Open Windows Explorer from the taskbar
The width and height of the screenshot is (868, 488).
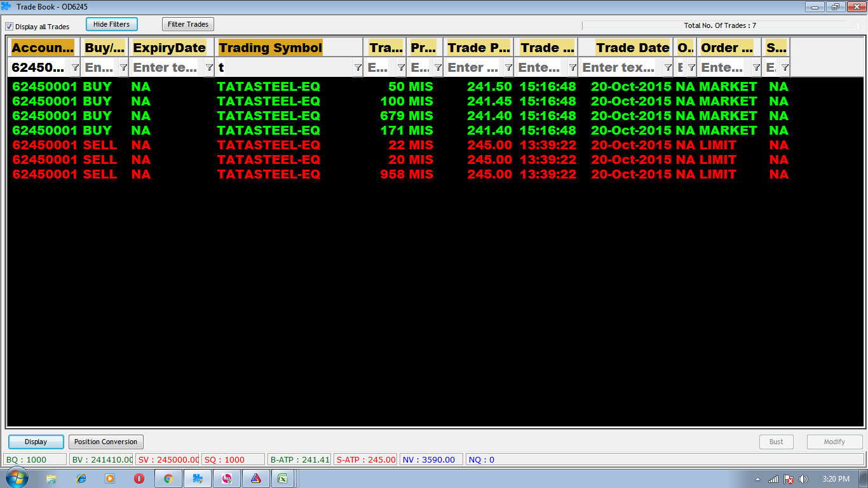tap(51, 478)
